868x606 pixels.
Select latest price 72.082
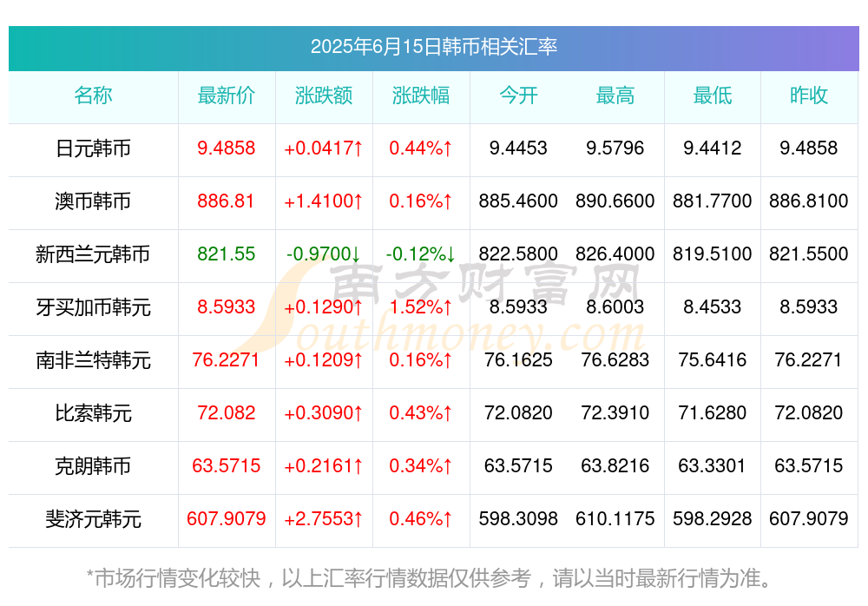227,412
